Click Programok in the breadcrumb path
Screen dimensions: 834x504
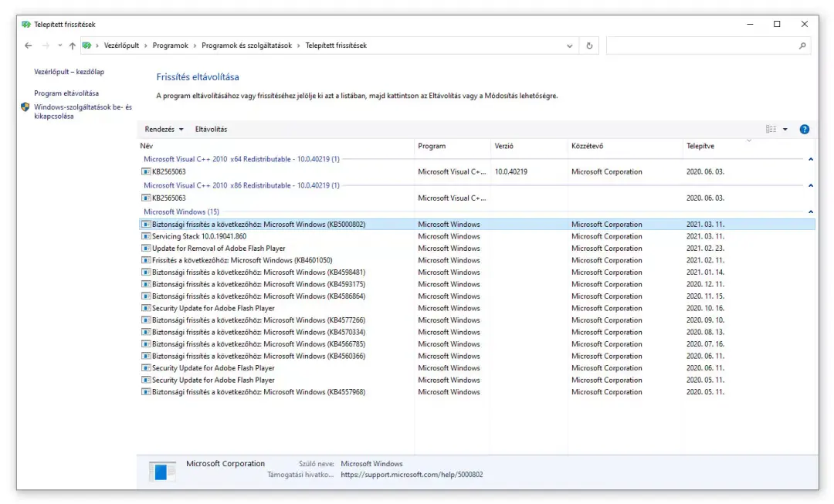170,46
